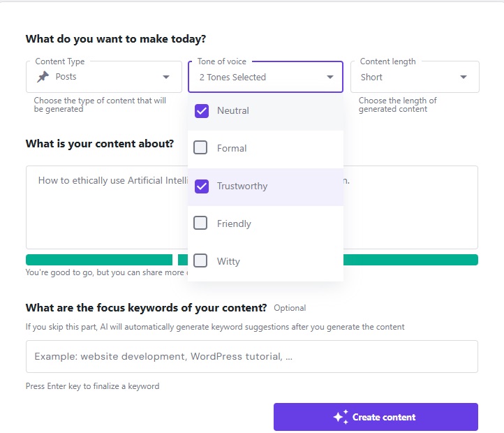Viewport: 504px width, 433px height.
Task: Expand the Content length dropdown arrow
Action: [464, 77]
